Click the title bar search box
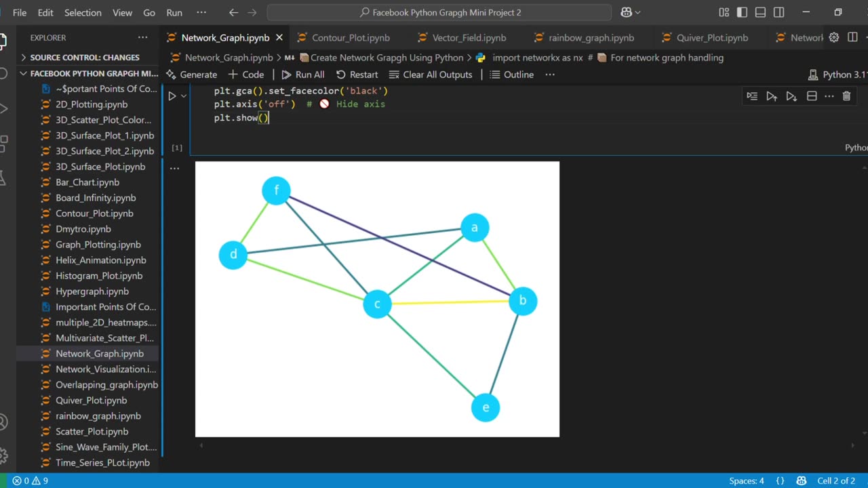The height and width of the screenshot is (488, 868). click(x=439, y=12)
